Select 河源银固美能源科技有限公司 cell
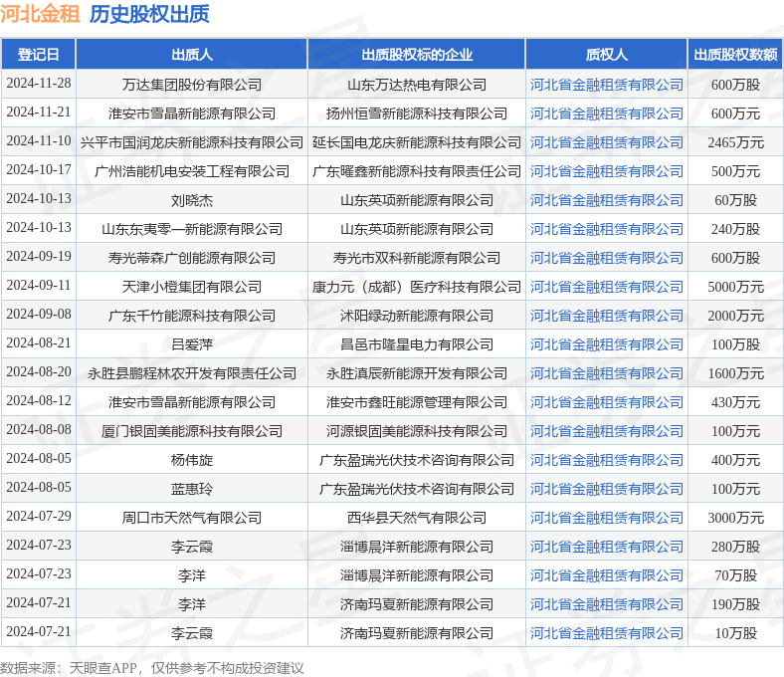 coord(417,431)
